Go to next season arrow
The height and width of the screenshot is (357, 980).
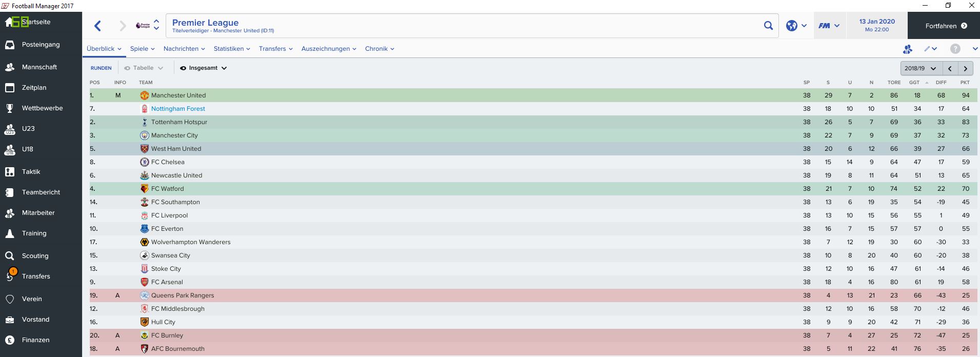click(x=966, y=68)
